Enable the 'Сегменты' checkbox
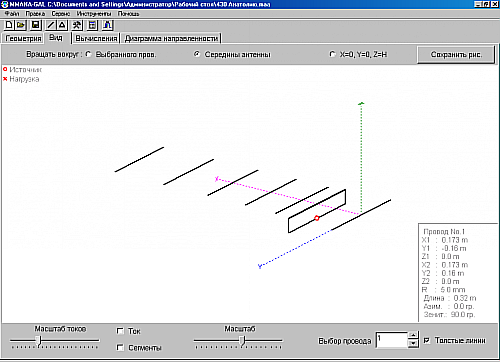Screen dimensions: 500x362 coord(120,348)
